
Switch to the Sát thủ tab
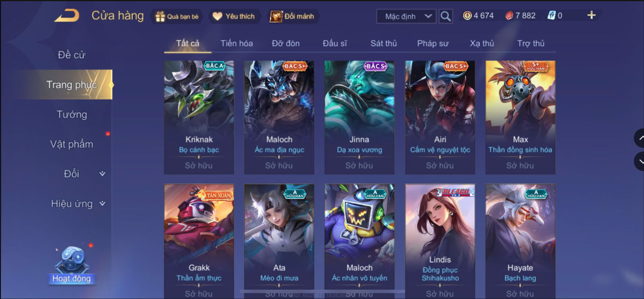coord(383,43)
